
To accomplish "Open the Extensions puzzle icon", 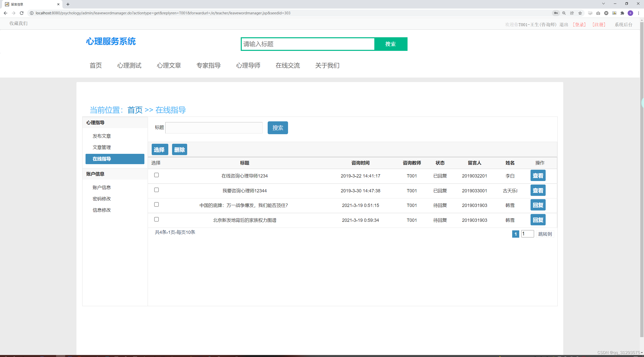I will click(622, 13).
